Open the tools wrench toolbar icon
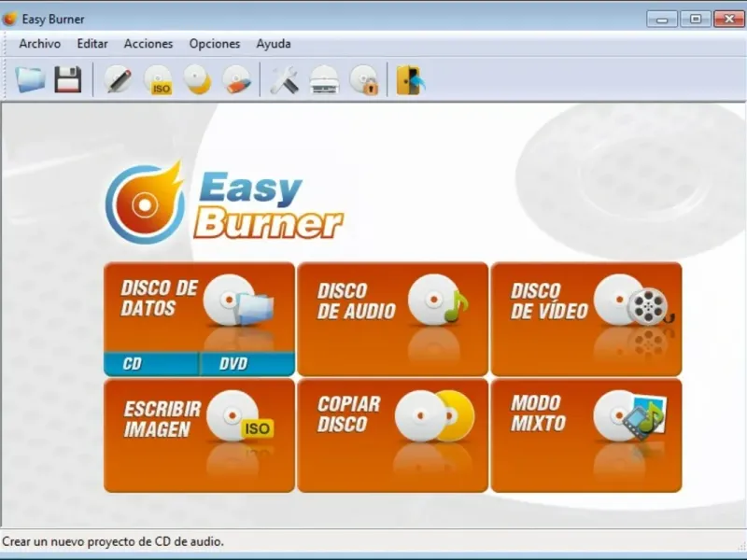 click(285, 79)
